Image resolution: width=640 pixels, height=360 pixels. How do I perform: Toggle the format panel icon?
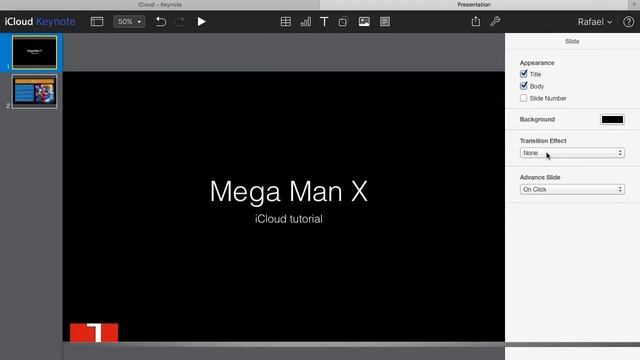tap(384, 22)
